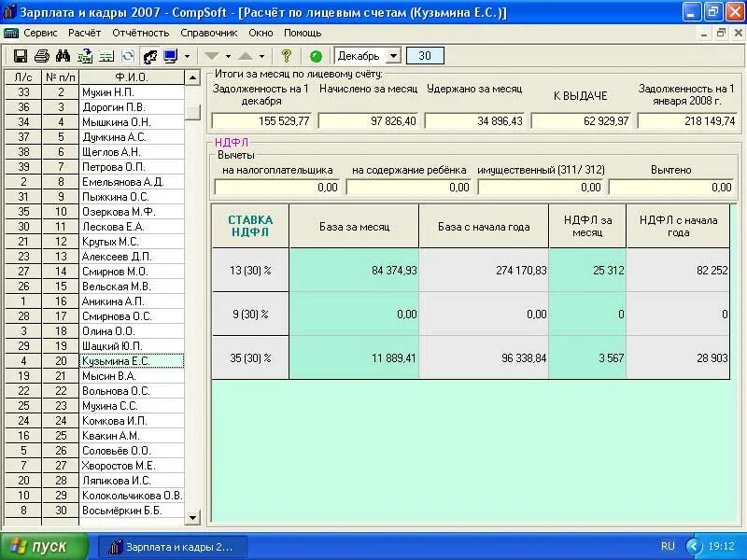Click the Save floppy disk icon
The height and width of the screenshot is (560, 747).
[20, 56]
